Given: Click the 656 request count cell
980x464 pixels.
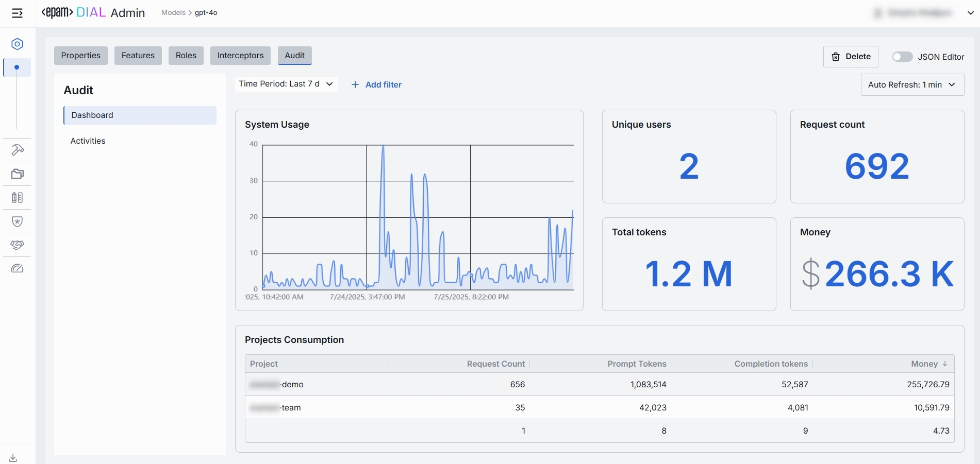Looking at the screenshot, I should [518, 385].
